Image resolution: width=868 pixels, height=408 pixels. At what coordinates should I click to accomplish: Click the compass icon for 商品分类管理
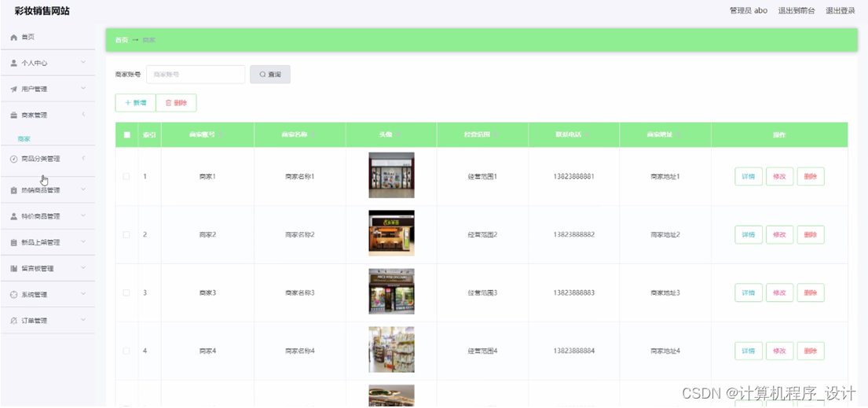(x=14, y=159)
